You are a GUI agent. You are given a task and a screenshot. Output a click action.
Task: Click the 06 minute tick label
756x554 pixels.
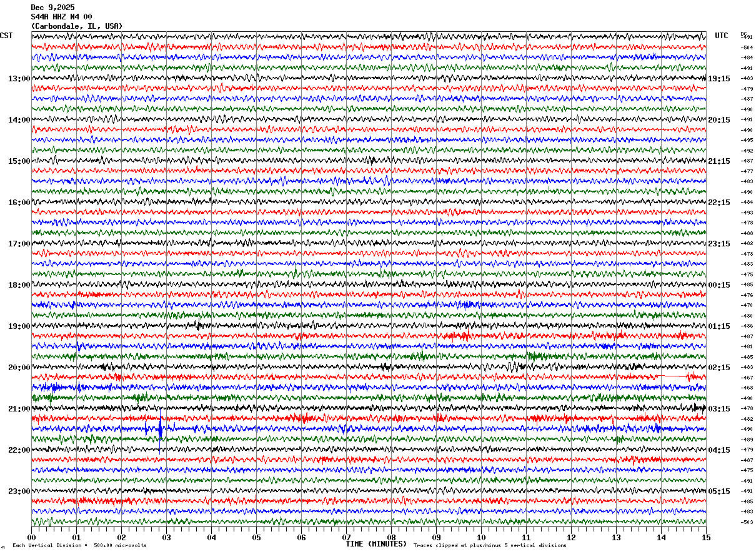pyautogui.click(x=301, y=537)
